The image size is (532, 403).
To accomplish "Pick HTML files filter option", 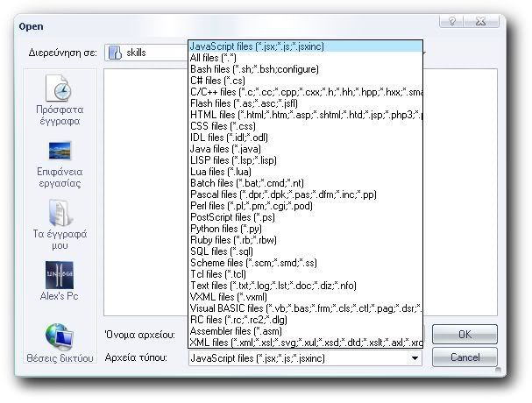I will click(305, 115).
